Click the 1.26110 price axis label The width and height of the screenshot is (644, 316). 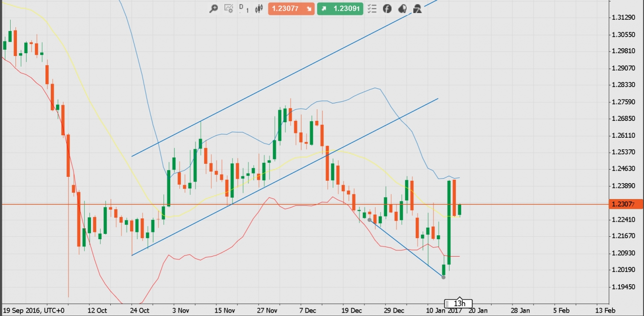(623, 136)
